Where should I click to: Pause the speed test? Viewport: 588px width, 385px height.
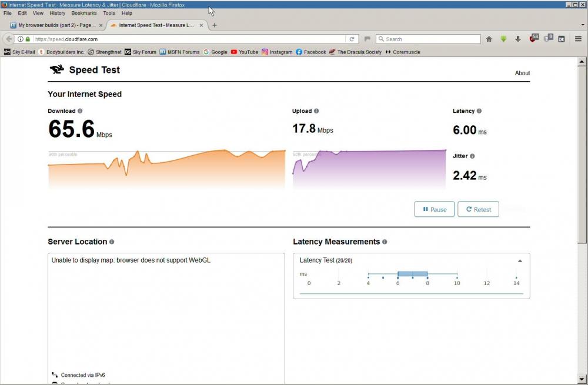pyautogui.click(x=434, y=209)
